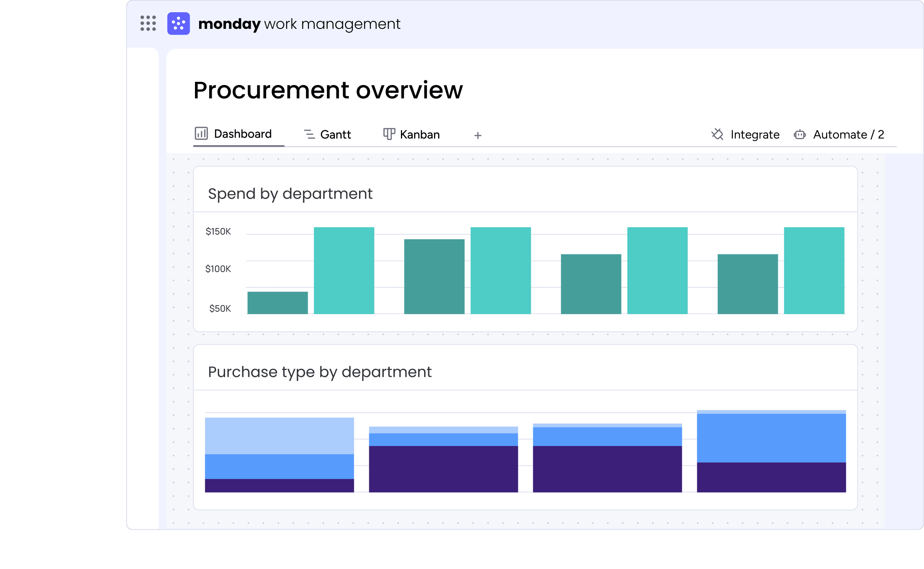The width and height of the screenshot is (924, 569).
Task: Open the Integrate button
Action: pos(755,135)
